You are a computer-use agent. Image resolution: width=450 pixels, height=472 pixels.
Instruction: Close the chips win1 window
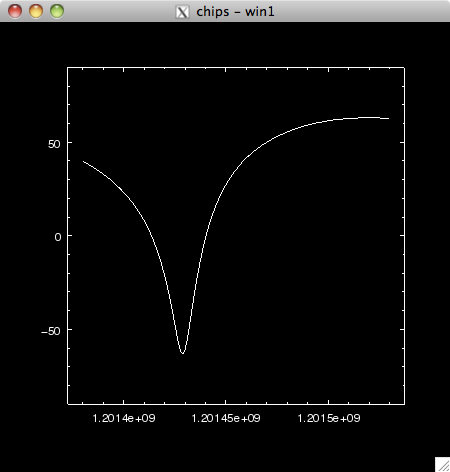click(15, 11)
